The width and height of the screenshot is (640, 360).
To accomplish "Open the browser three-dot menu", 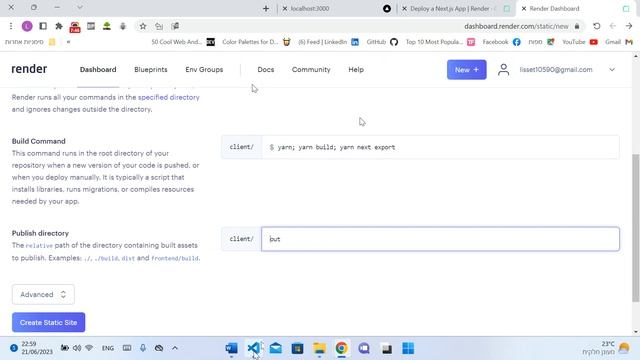I will 11,26.
